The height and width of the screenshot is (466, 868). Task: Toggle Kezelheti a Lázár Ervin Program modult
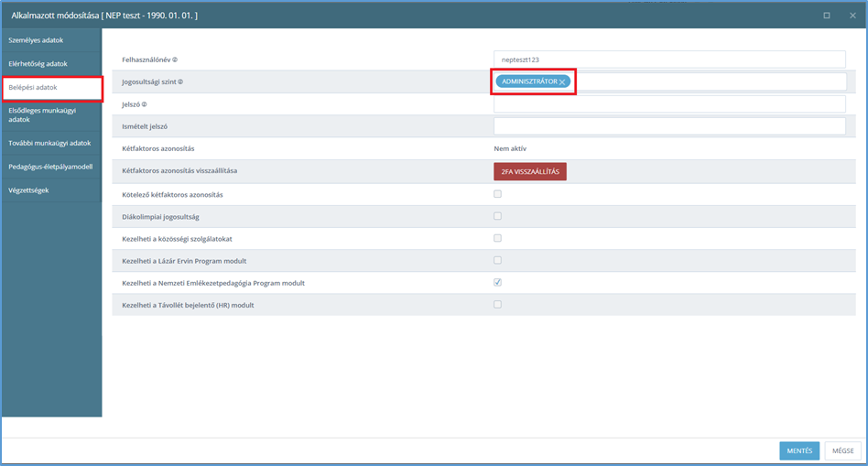click(x=498, y=261)
